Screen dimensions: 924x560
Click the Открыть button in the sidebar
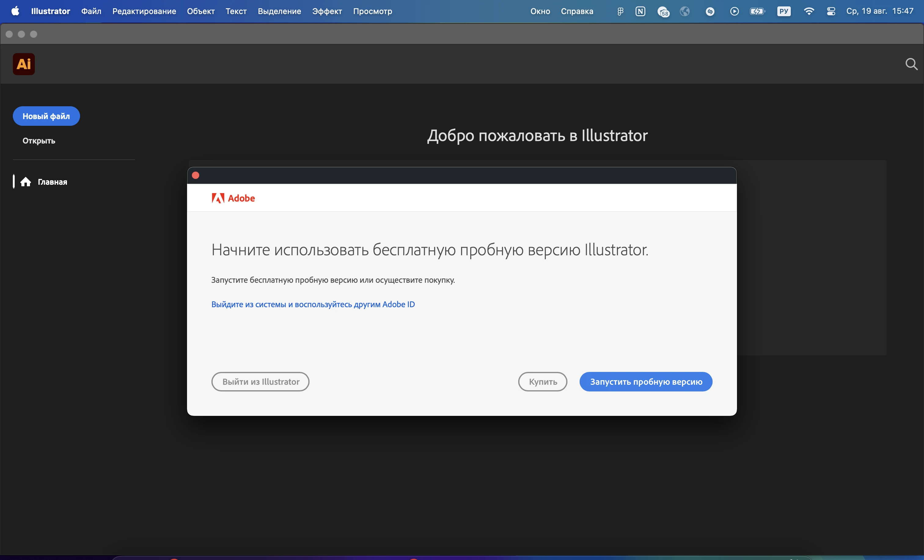(39, 141)
